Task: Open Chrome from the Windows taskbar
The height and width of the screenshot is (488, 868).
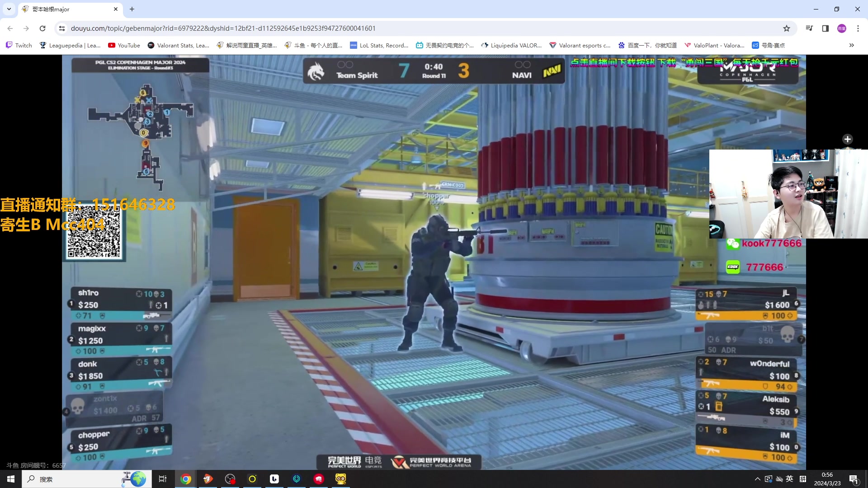Action: coord(186,479)
